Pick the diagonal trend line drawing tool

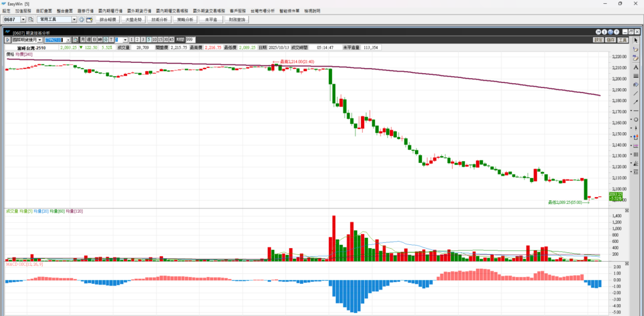point(636,93)
